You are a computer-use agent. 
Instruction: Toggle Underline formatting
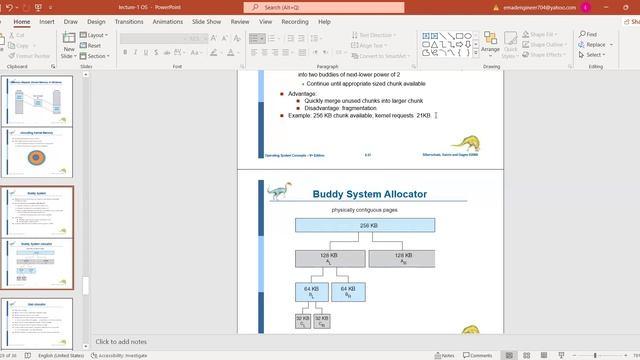pyautogui.click(x=146, y=52)
